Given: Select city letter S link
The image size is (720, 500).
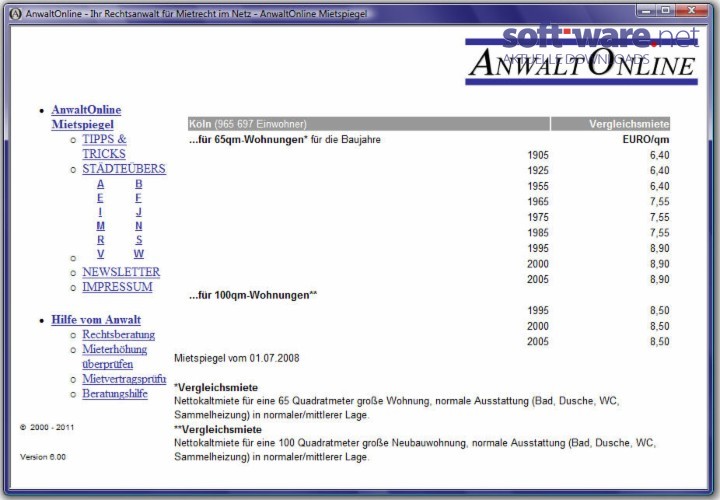Looking at the screenshot, I should [x=139, y=240].
